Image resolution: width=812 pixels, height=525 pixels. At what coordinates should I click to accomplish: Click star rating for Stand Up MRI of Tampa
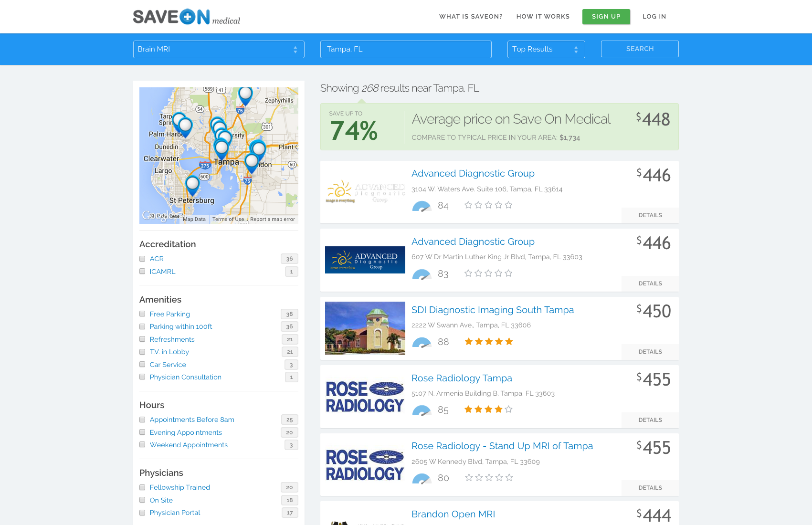pyautogui.click(x=489, y=477)
